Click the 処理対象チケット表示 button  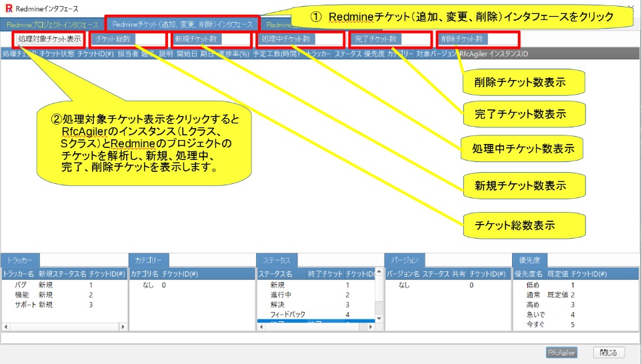pyautogui.click(x=49, y=39)
